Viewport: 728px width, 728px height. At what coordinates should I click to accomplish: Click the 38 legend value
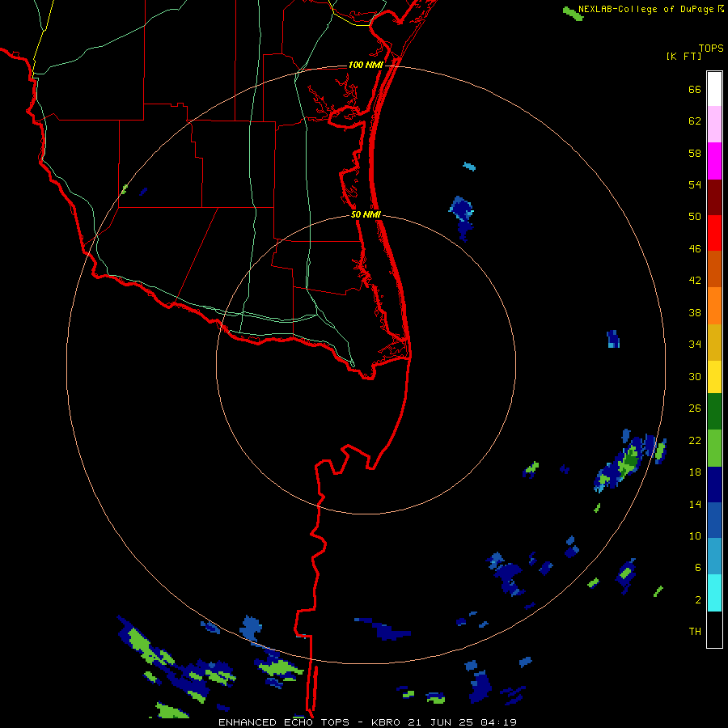[695, 313]
